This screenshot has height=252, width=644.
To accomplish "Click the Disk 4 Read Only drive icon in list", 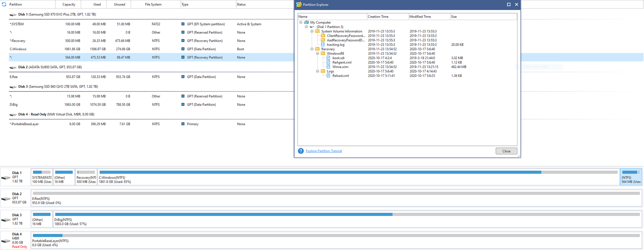I will coord(13,115).
